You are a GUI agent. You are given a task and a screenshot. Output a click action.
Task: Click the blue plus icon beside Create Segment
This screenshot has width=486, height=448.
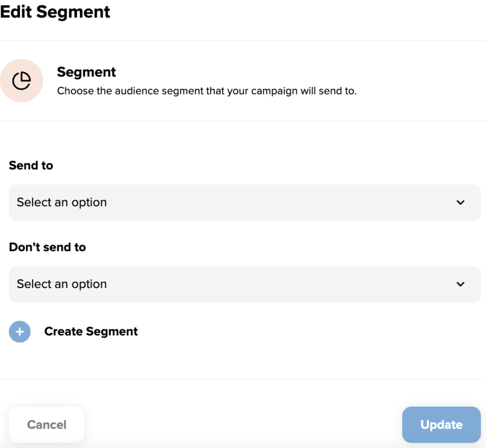(19, 332)
